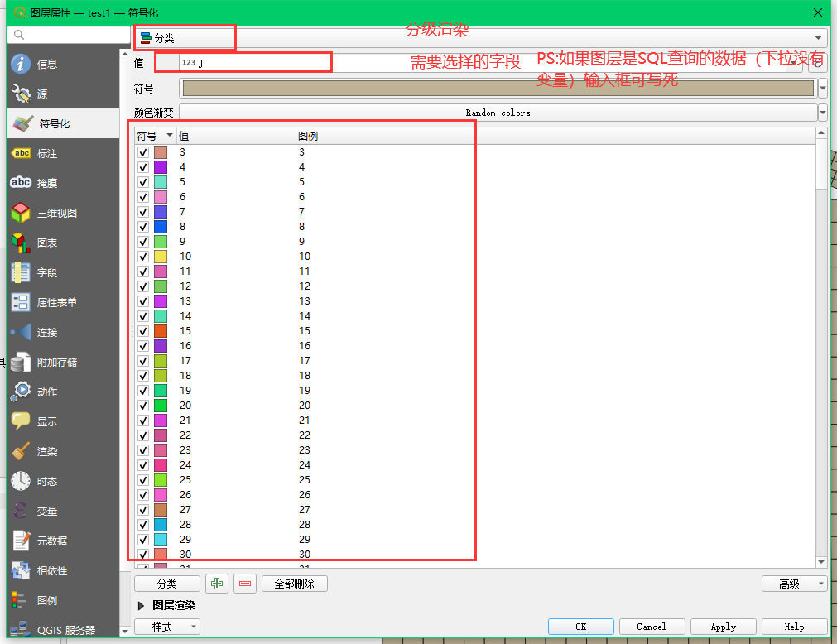Switch to the 属性表单 (Attributes Form) page
This screenshot has width=837, height=644.
[x=56, y=303]
